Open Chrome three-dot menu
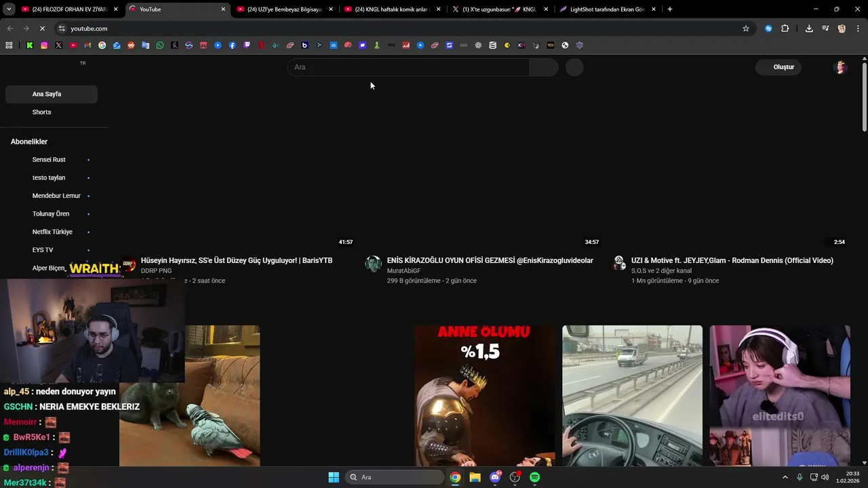The width and height of the screenshot is (868, 488). click(x=859, y=28)
